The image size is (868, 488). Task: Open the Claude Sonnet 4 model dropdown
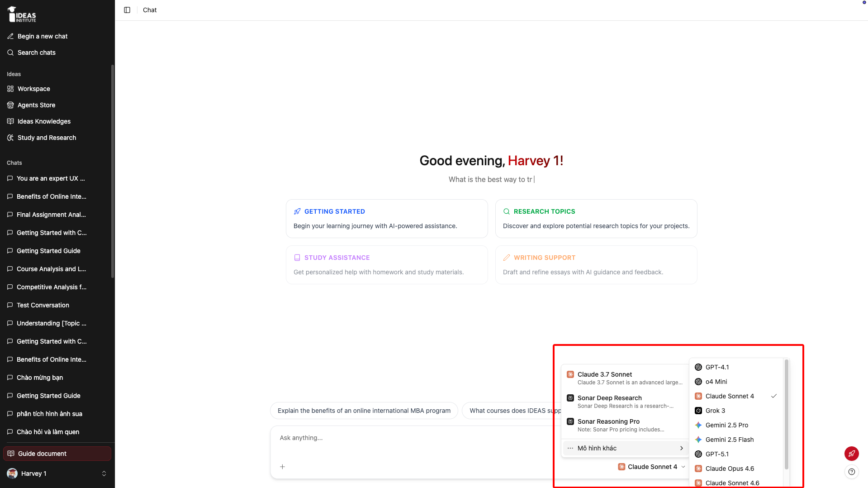(x=652, y=467)
